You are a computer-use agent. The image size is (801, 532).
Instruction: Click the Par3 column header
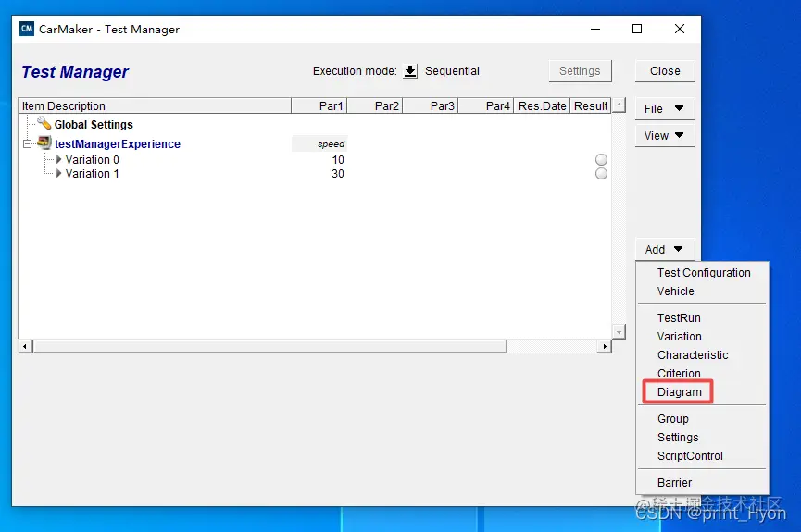431,105
